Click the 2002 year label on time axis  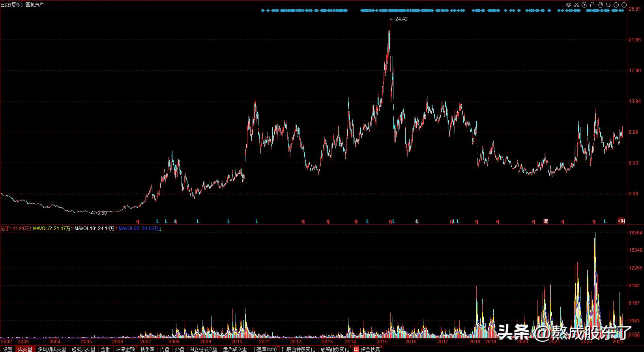tap(7, 342)
